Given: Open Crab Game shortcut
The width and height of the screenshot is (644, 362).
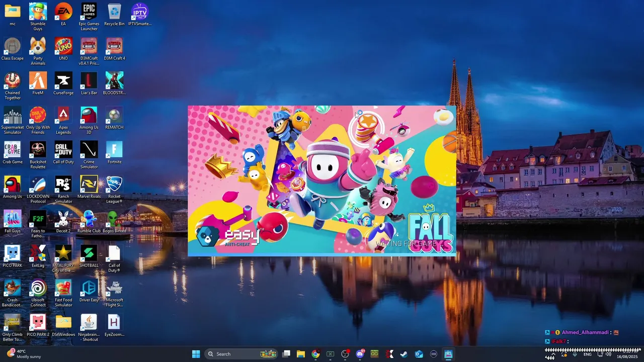Looking at the screenshot, I should [x=13, y=153].
